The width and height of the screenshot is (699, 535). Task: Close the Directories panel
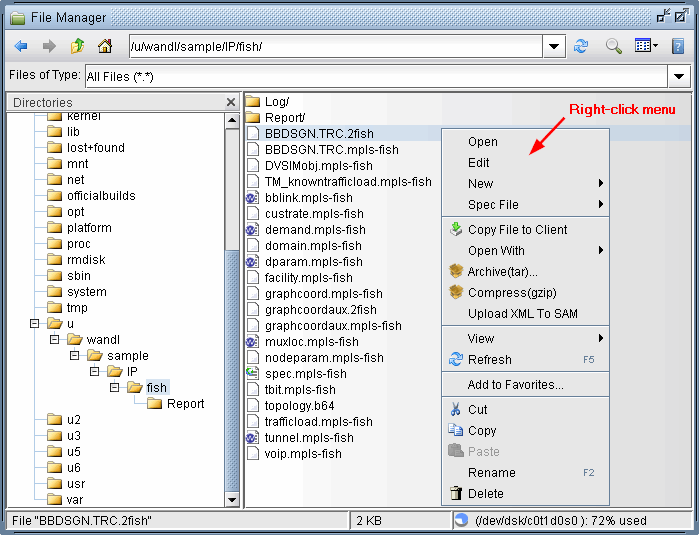coord(231,102)
